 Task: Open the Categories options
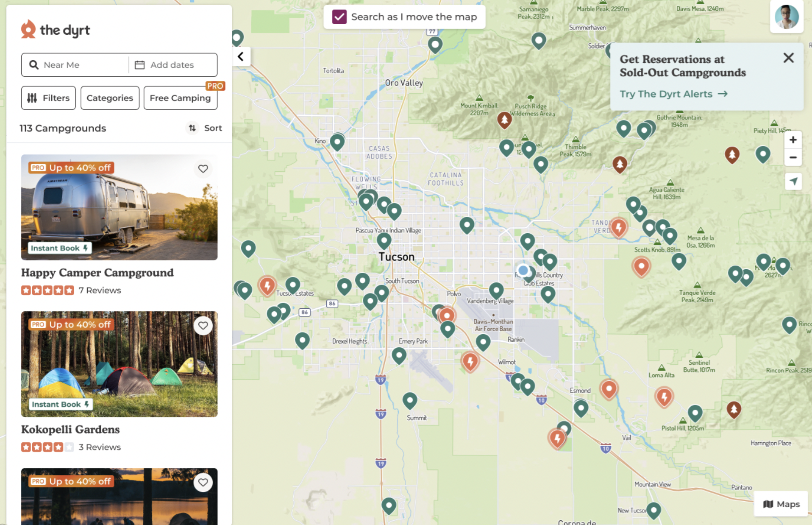coord(110,98)
